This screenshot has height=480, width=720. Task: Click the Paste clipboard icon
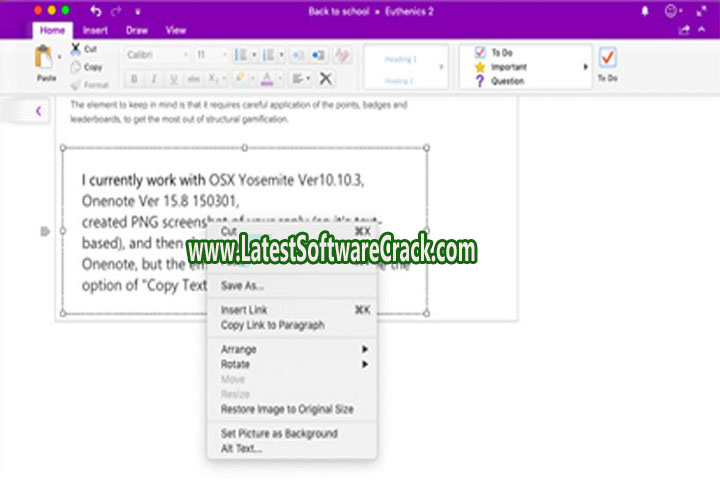point(44,59)
